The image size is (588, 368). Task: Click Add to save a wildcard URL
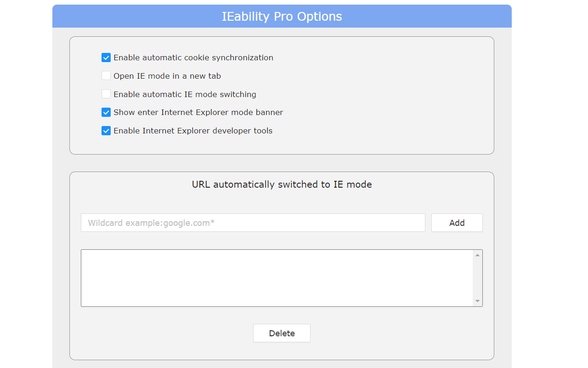(x=457, y=223)
